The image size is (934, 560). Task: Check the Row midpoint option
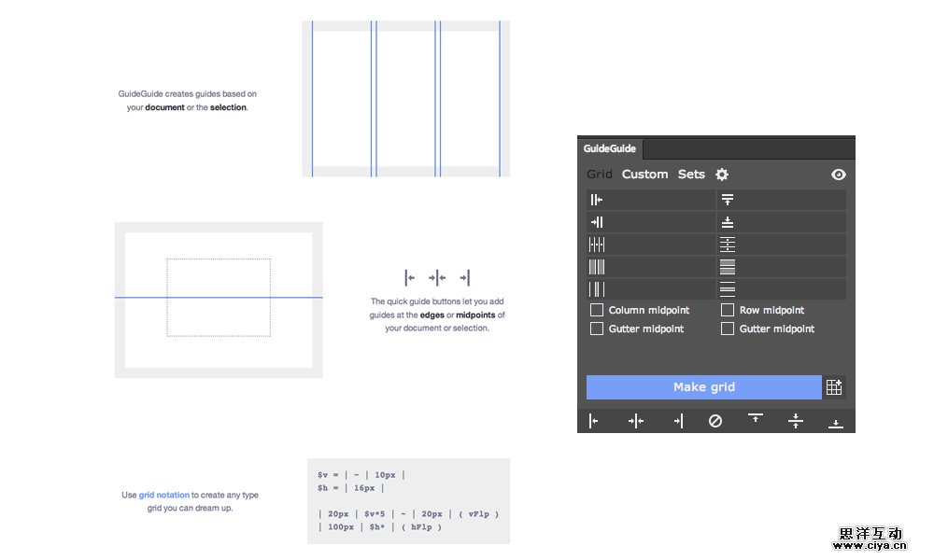pos(728,310)
